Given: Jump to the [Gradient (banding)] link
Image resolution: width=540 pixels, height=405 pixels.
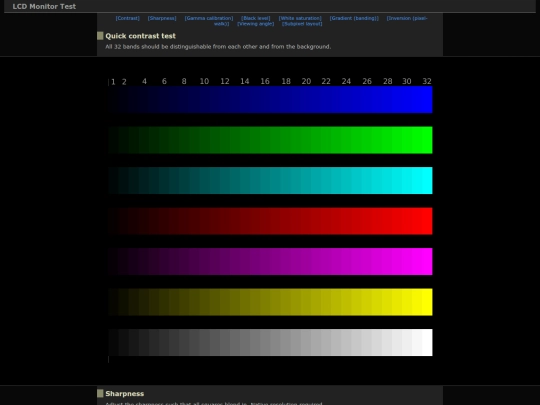Looking at the screenshot, I should [354, 18].
